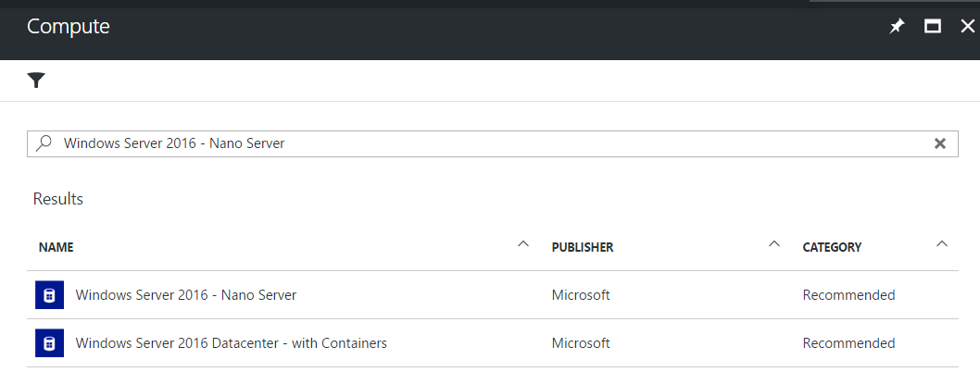Sort results by the PUBLISHER column arrow

[774, 244]
